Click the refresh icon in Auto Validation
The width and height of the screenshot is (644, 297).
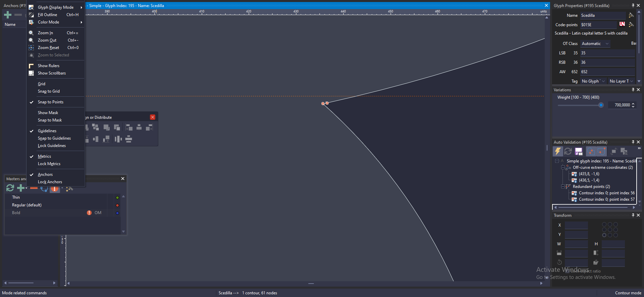[568, 151]
